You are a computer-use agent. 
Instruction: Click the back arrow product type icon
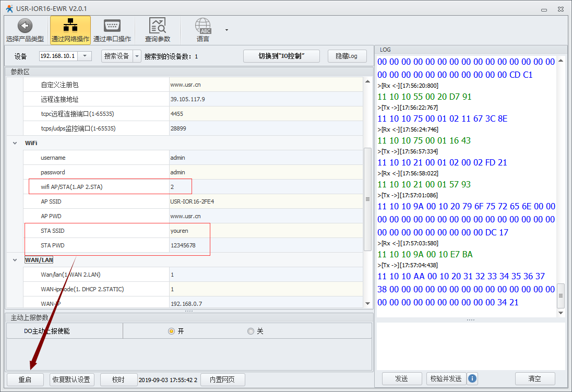click(25, 26)
